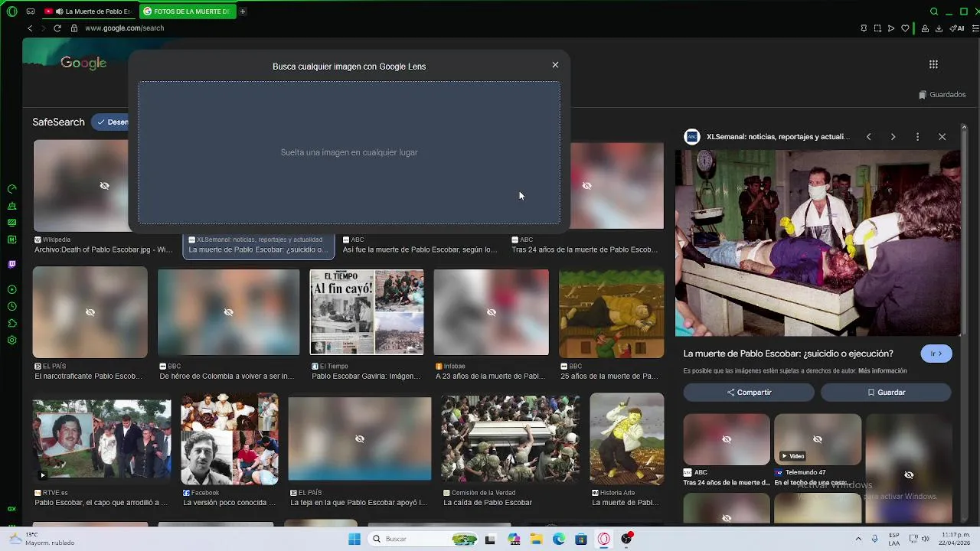Select the FOTOS DE LA MUERTE Google tab
The width and height of the screenshot is (980, 551).
click(187, 11)
